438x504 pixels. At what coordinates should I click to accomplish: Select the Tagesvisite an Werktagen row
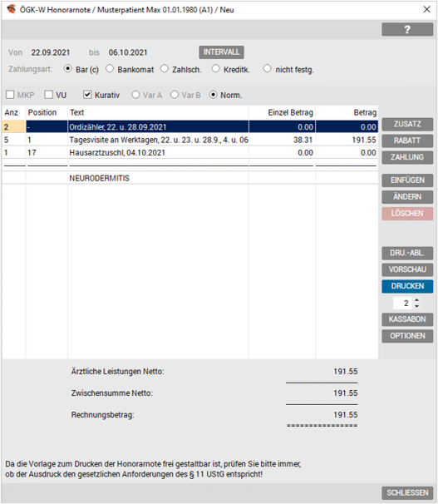point(190,140)
